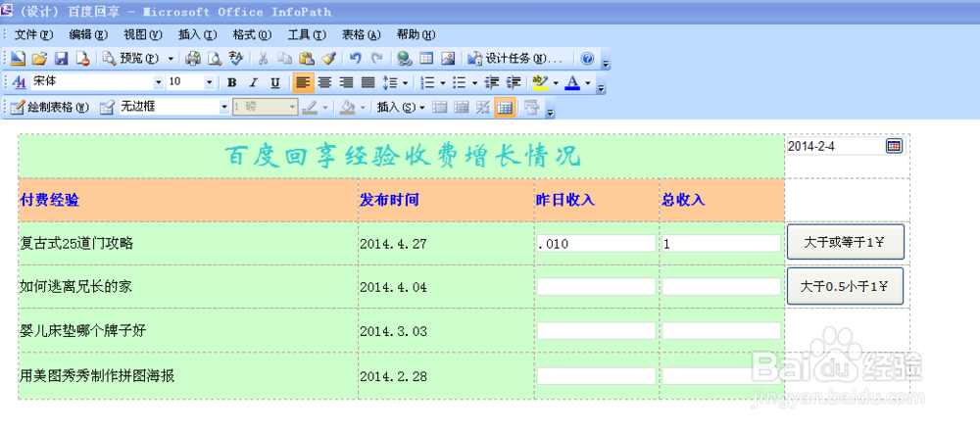Open the 插入(S) table dropdown
Image resolution: width=980 pixels, height=431 pixels.
click(x=401, y=107)
